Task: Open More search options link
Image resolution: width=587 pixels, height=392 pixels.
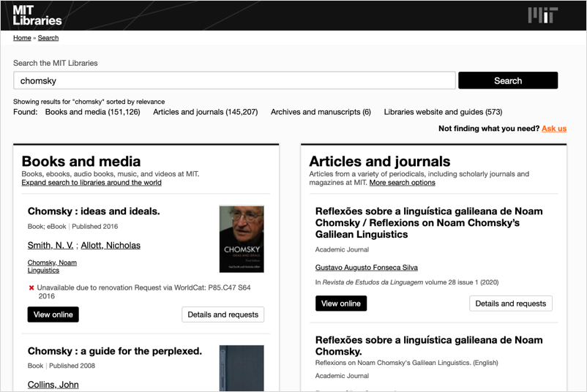Action: 403,183
